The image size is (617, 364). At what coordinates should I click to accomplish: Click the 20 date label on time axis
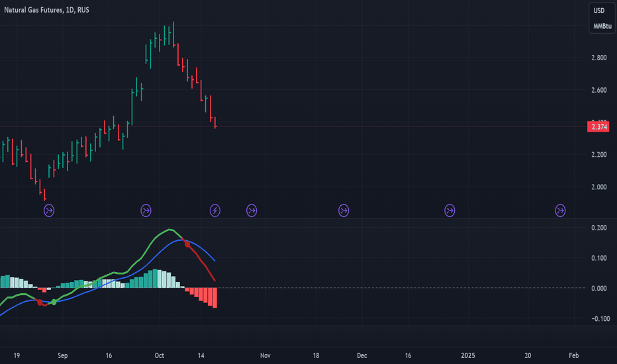coord(528,355)
